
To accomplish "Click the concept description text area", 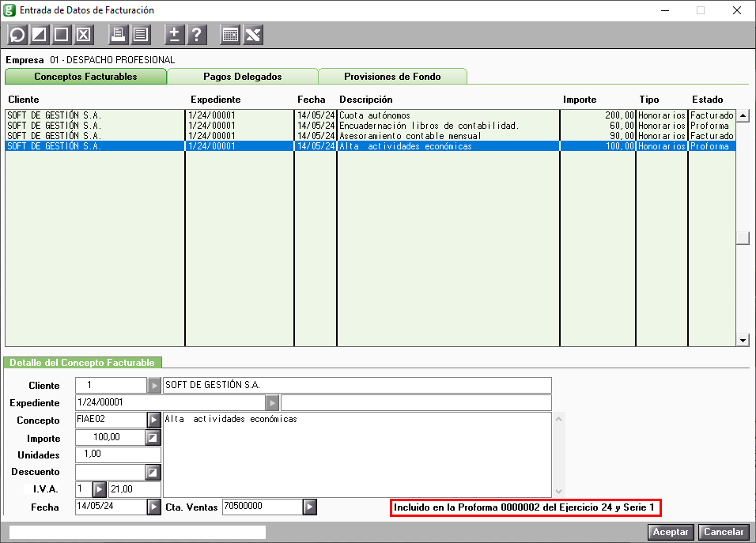I will 357,454.
